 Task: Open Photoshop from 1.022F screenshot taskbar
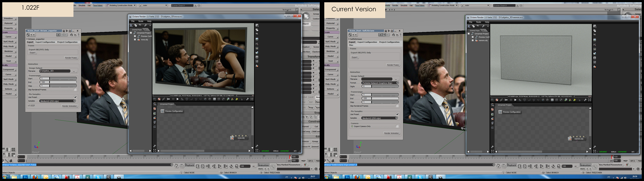[25, 177]
